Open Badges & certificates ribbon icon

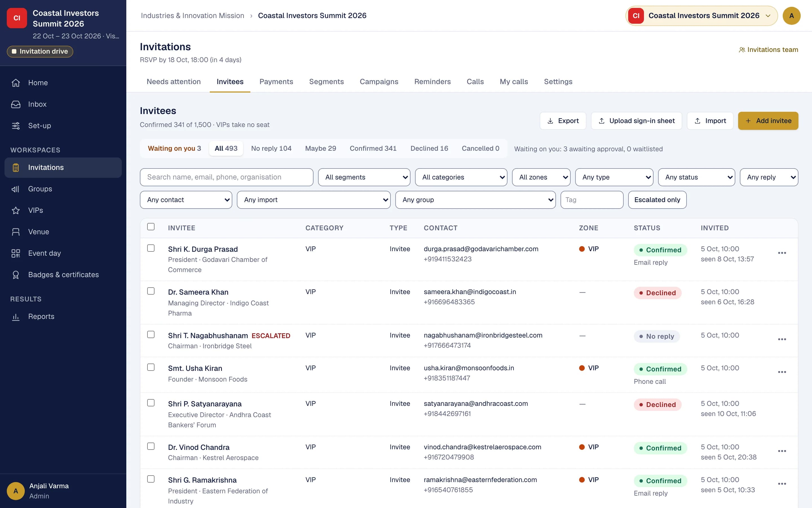click(16, 275)
